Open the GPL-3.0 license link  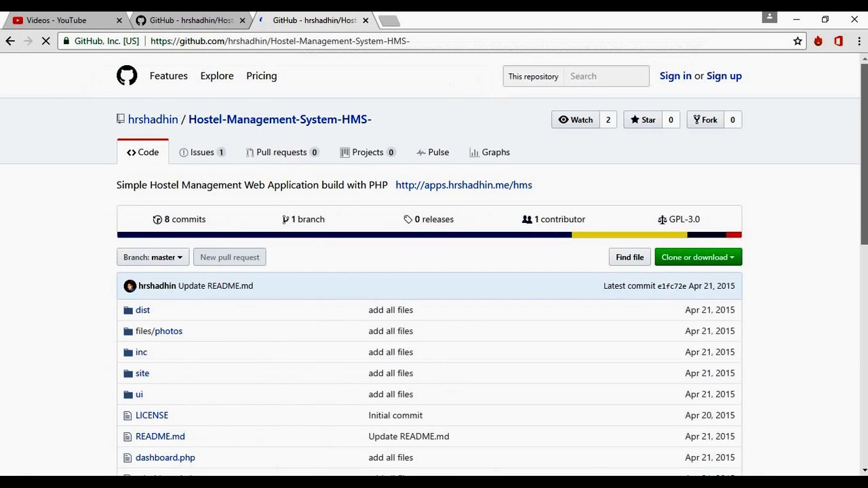679,220
